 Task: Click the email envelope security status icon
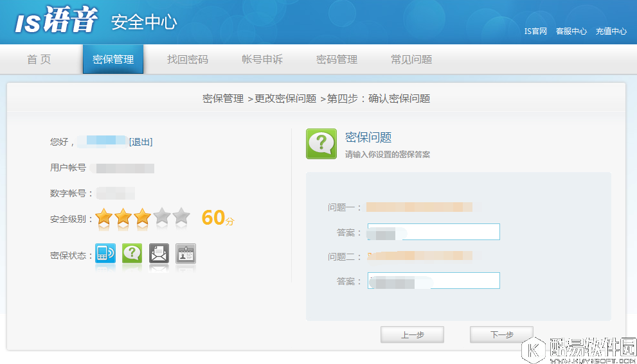(159, 253)
